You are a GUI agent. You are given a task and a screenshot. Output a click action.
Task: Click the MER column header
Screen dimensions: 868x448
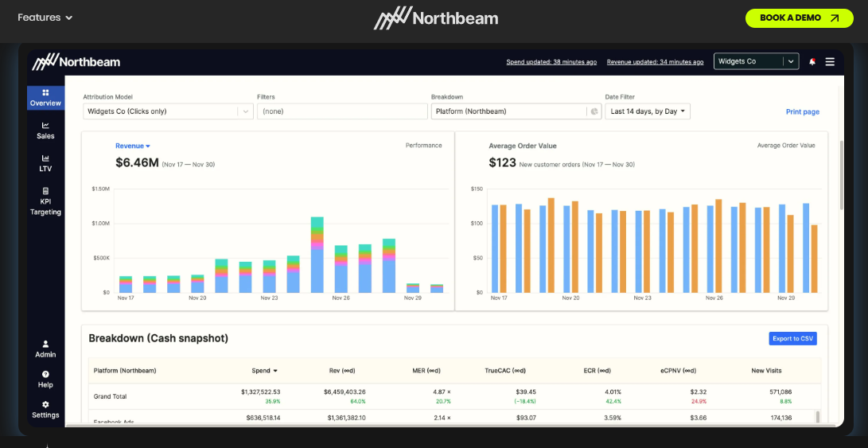tap(426, 371)
